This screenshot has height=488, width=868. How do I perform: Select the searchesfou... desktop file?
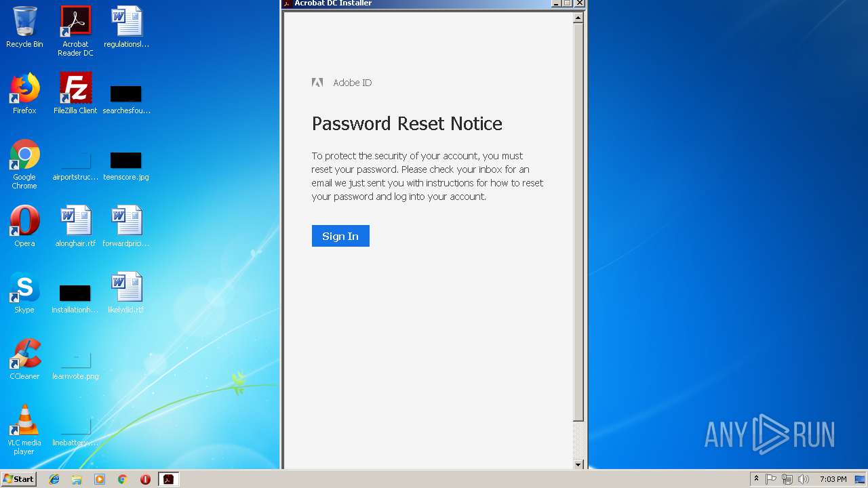pos(126,98)
